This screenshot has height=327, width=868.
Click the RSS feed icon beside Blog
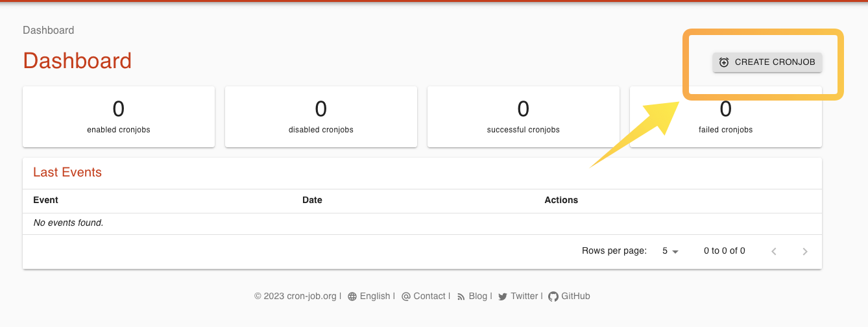point(461,297)
